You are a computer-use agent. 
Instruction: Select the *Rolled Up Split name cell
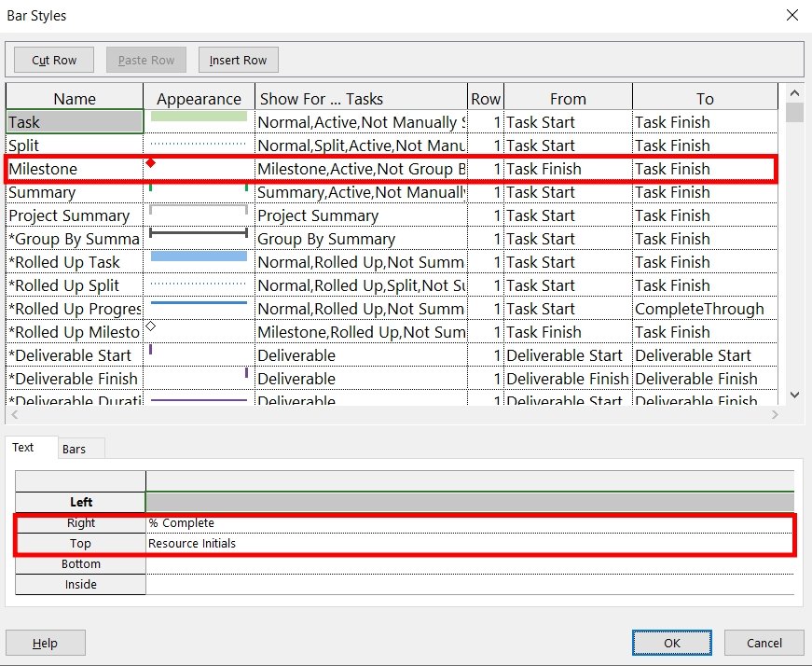pyautogui.click(x=75, y=285)
